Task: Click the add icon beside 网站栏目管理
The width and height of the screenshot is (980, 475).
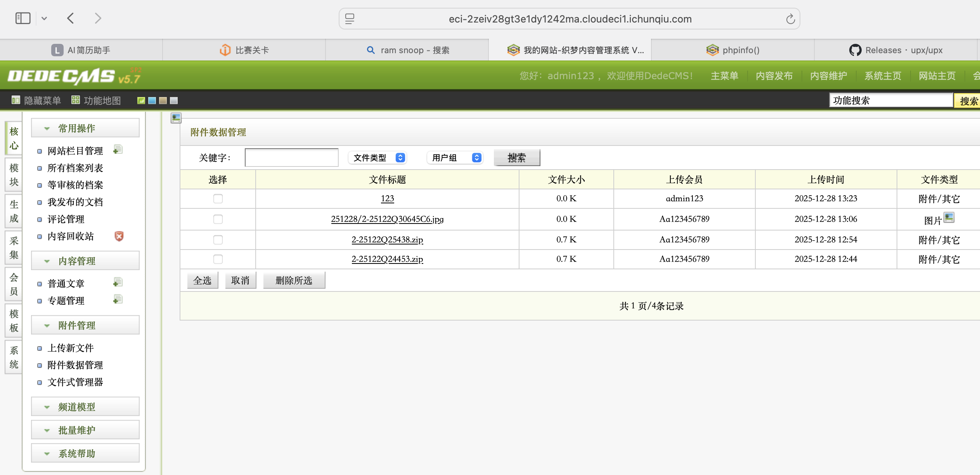Action: point(118,150)
